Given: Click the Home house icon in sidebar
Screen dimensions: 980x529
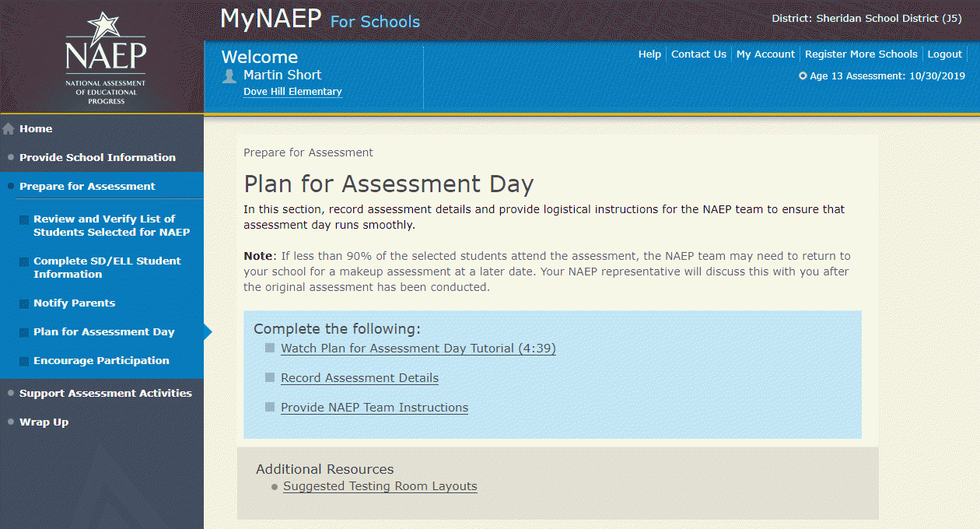Looking at the screenshot, I should pos(9,129).
